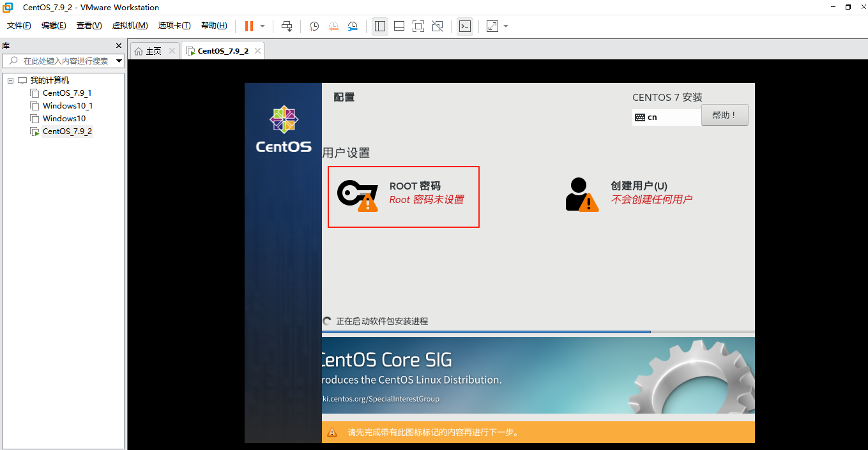Switch to the 主页 tab
868x450 pixels.
153,50
